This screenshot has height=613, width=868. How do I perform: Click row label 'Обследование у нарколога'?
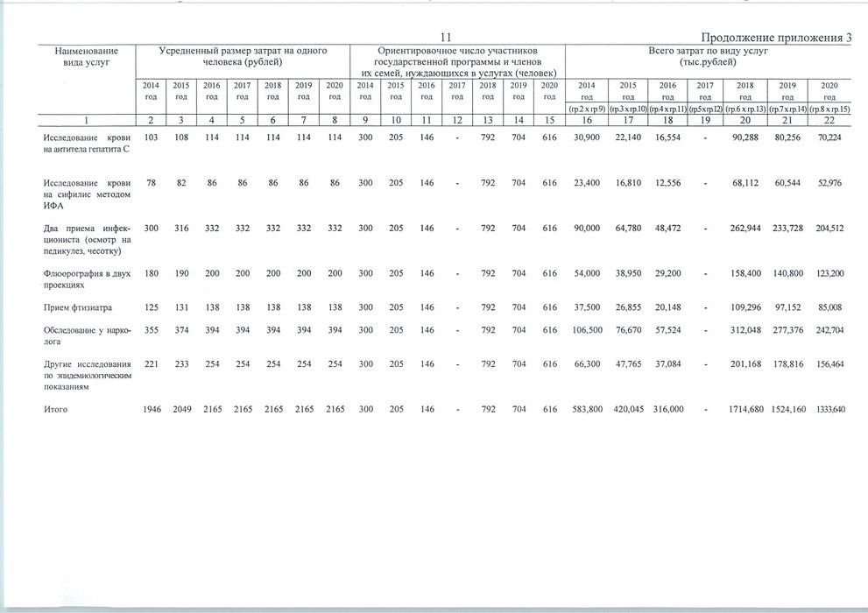(87, 335)
